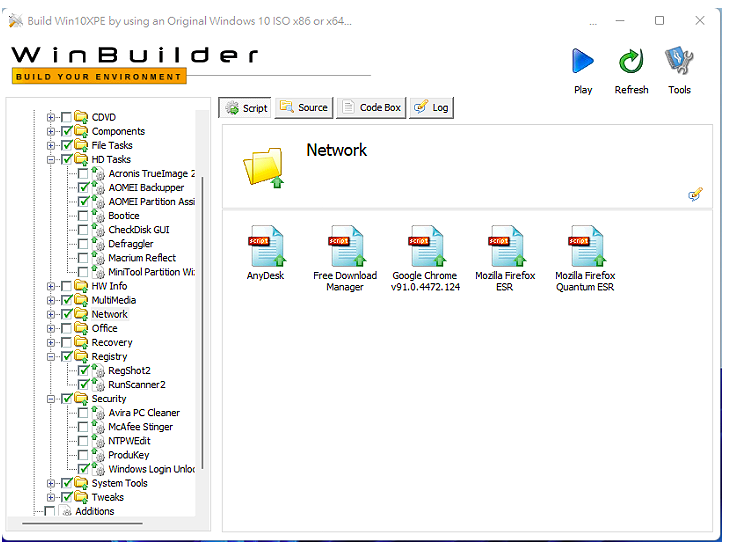Click the Registry folder icon
The width and height of the screenshot is (732, 545).
(x=81, y=356)
